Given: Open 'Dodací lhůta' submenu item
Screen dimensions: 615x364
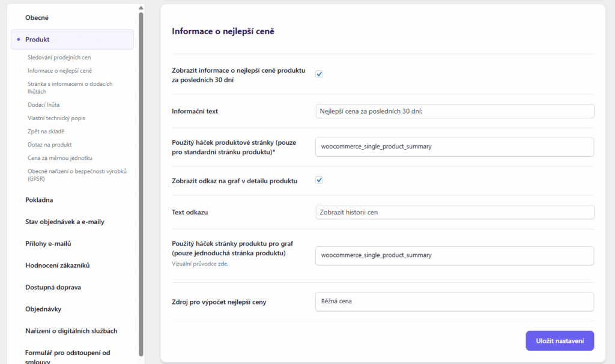Looking at the screenshot, I should tap(43, 105).
